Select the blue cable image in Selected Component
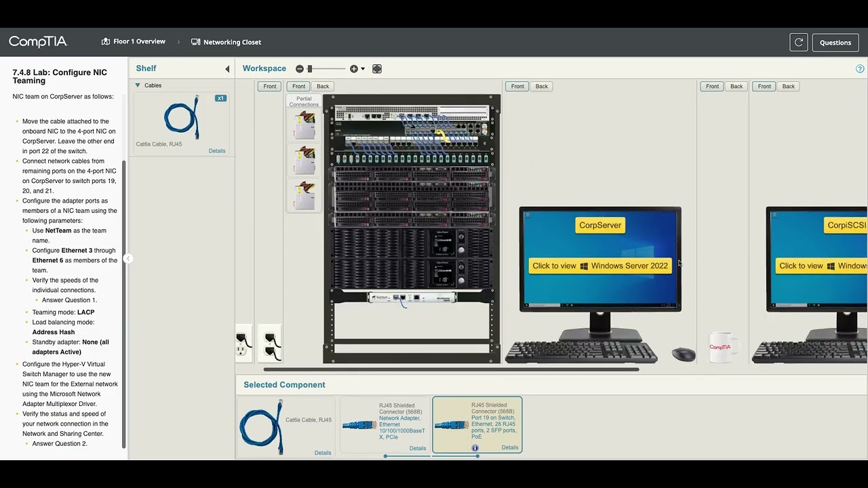Image resolution: width=868 pixels, height=488 pixels. 262,427
